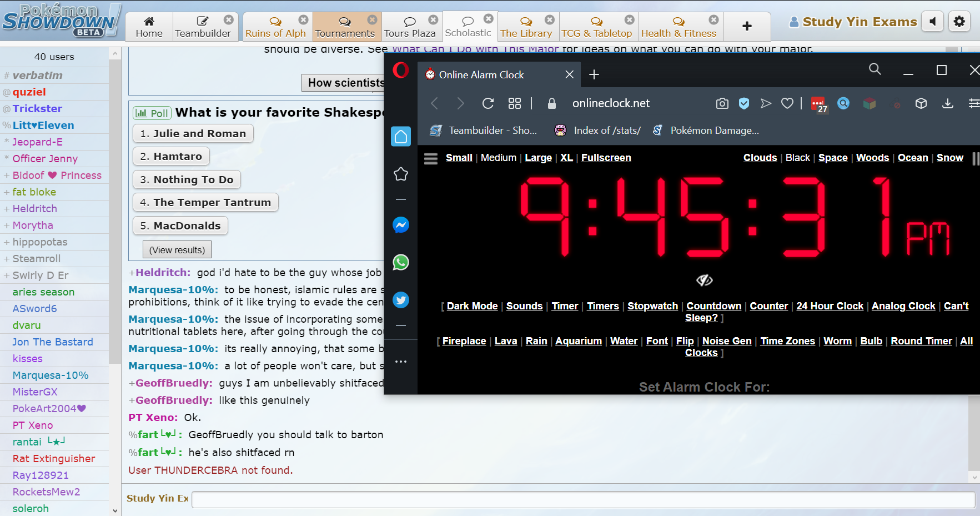Choose Snow background theme
980x516 pixels.
tap(949, 158)
